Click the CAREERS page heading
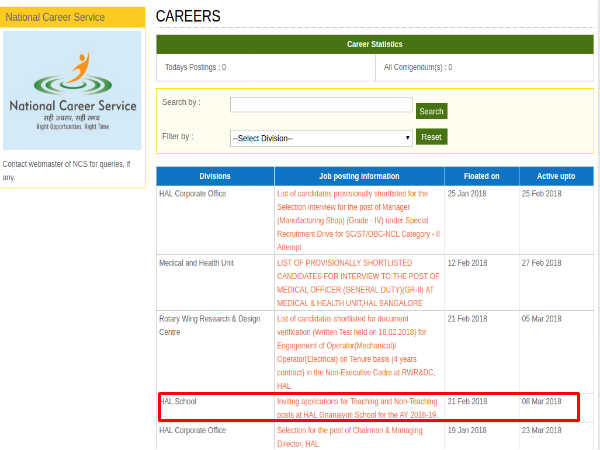This screenshot has height=450, width=600. [x=188, y=16]
